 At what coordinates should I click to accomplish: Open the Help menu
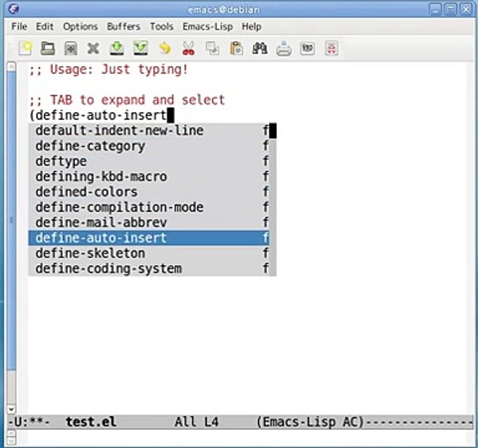coord(251,27)
